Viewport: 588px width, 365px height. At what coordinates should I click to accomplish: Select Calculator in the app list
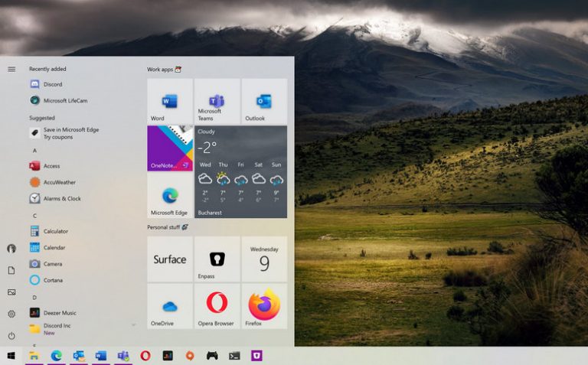pos(55,231)
